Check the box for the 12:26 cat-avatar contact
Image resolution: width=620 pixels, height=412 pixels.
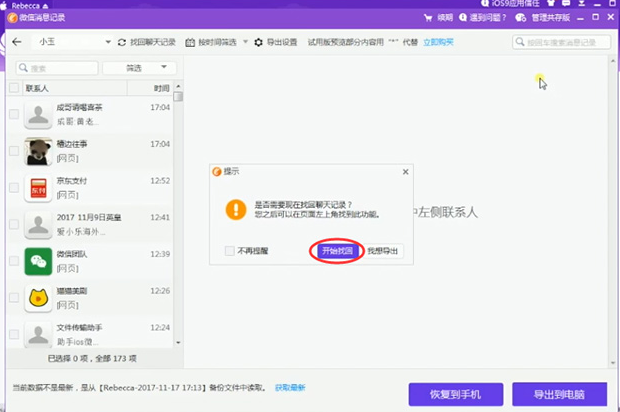click(x=14, y=297)
